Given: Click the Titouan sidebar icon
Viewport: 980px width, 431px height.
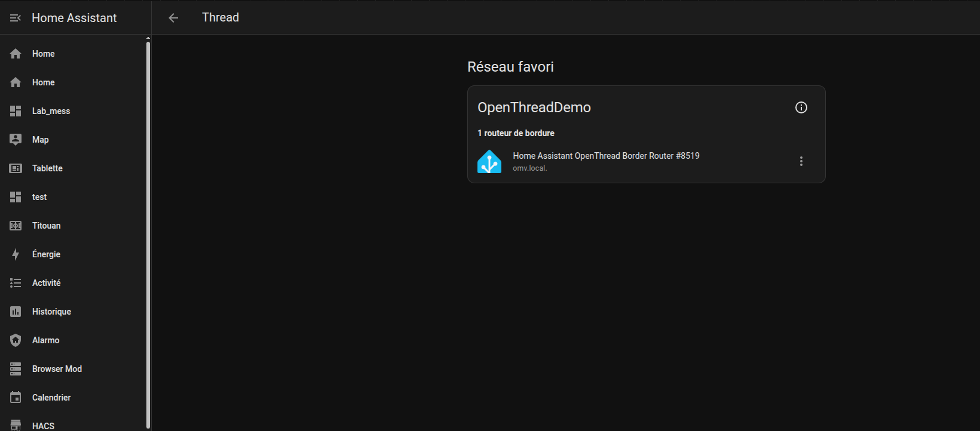Looking at the screenshot, I should click(x=16, y=226).
